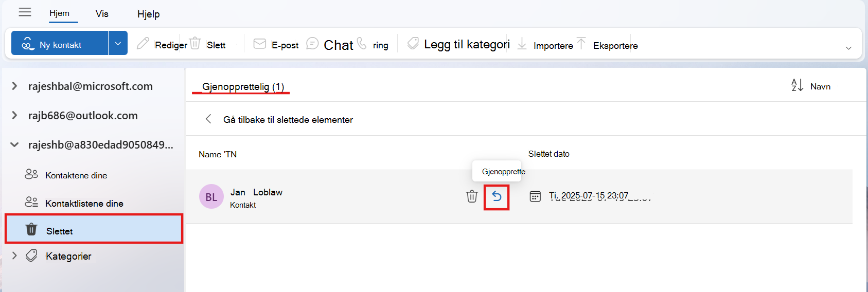The width and height of the screenshot is (868, 292).
Task: Open the Hjelp tab
Action: coord(148,14)
